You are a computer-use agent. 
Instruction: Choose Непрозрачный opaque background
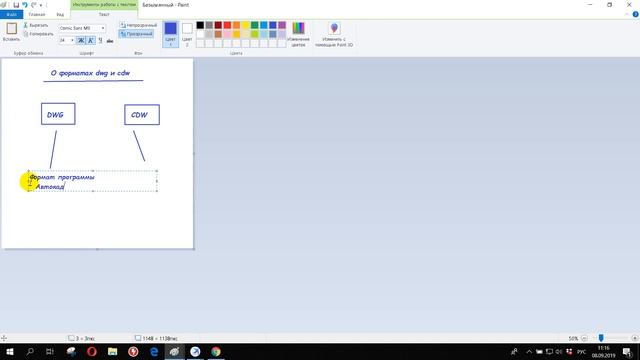click(138, 25)
